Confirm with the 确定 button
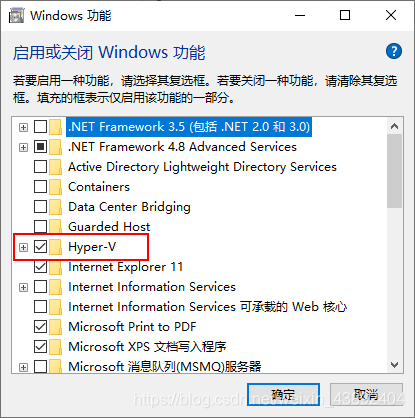 tap(283, 395)
